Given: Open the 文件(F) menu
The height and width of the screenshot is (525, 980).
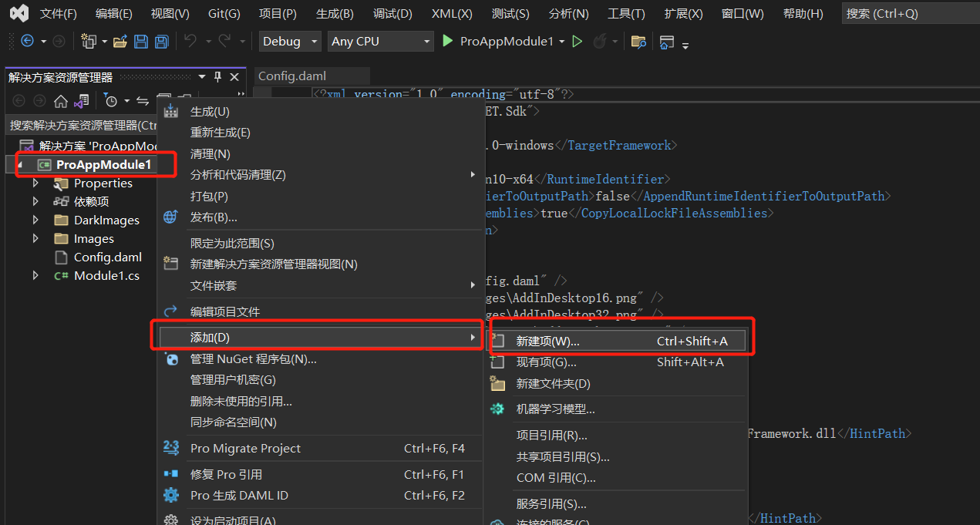Looking at the screenshot, I should pyautogui.click(x=59, y=14).
